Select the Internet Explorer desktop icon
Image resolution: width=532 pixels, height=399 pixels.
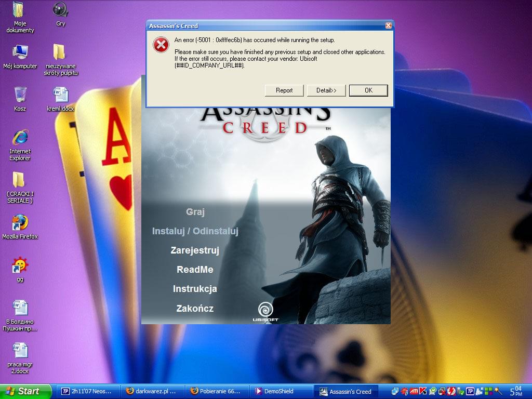20,145
